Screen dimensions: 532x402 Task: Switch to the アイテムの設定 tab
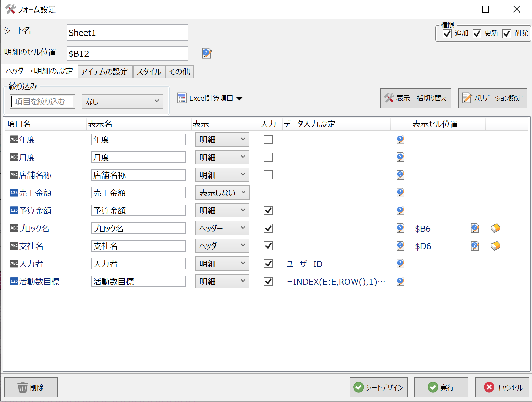pyautogui.click(x=105, y=72)
